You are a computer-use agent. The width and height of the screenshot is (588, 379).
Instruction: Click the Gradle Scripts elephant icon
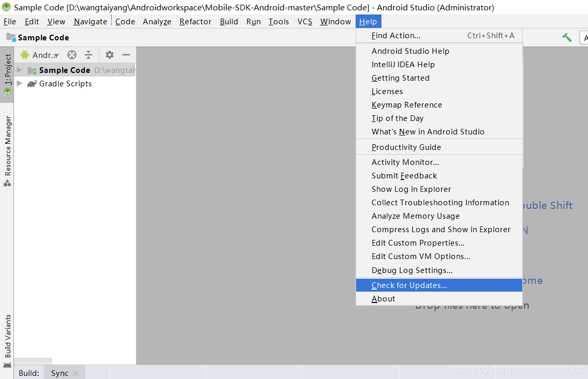coord(32,84)
